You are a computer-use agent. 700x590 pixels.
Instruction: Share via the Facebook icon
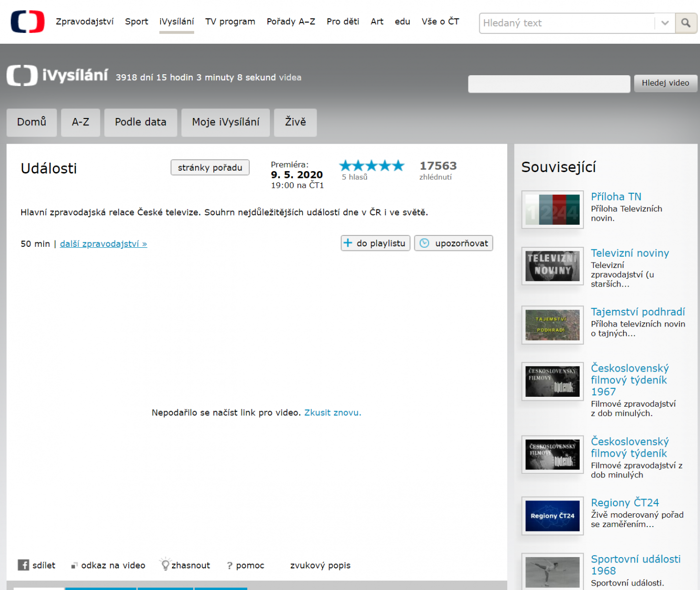[x=24, y=565]
